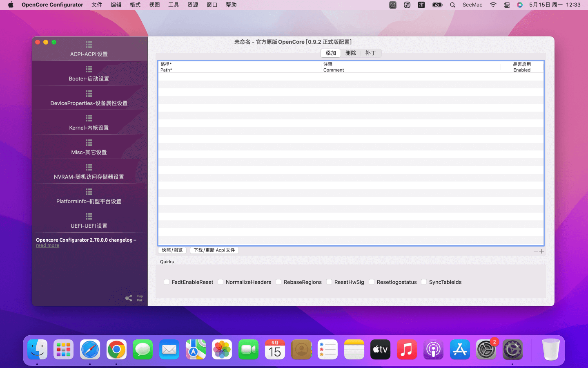
Task: Open the changelog read more link
Action: coord(47,245)
